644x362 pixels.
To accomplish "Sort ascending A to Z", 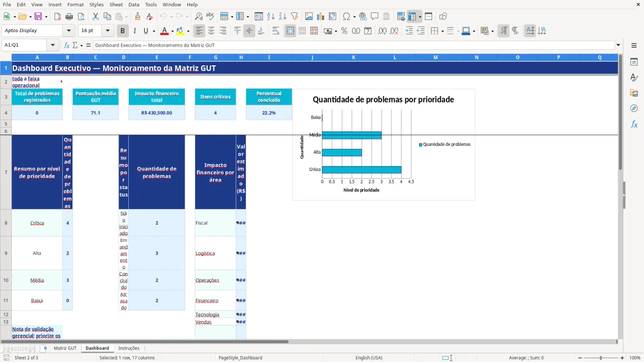I will [x=270, y=17].
